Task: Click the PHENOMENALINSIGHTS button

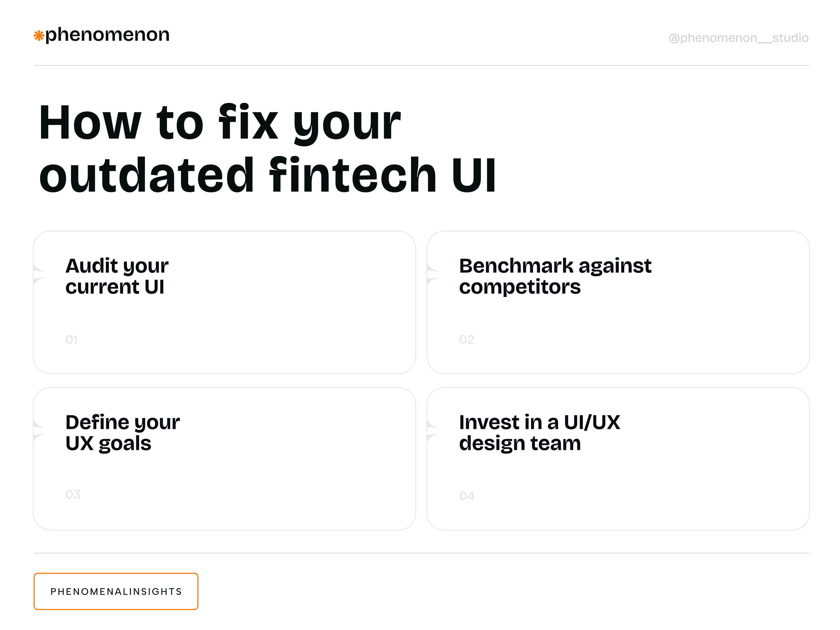Action: click(x=116, y=591)
